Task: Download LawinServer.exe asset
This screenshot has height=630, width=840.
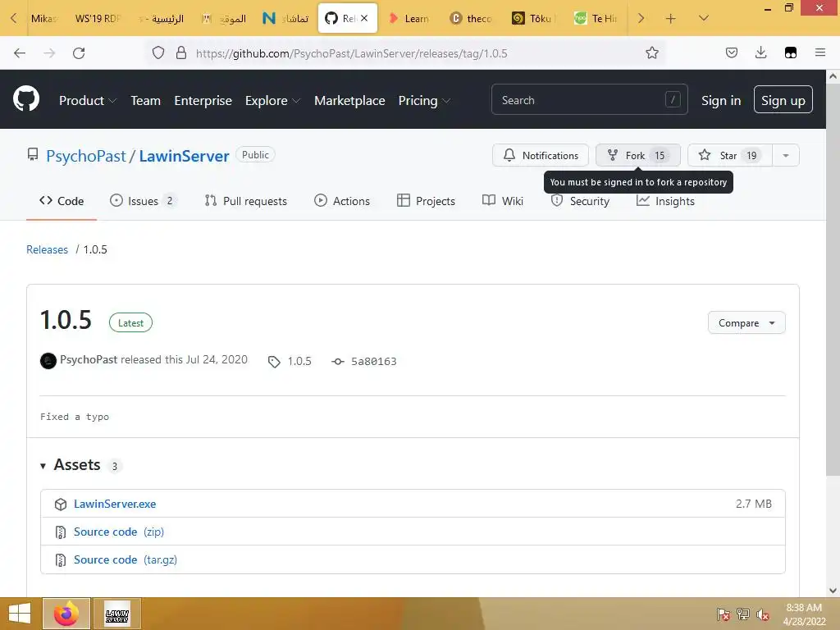Action: pos(115,504)
